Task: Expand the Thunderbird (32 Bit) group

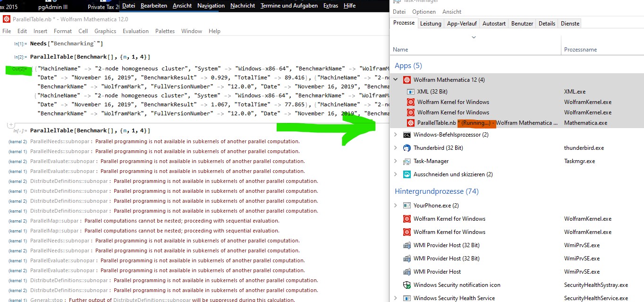Action: [396, 148]
